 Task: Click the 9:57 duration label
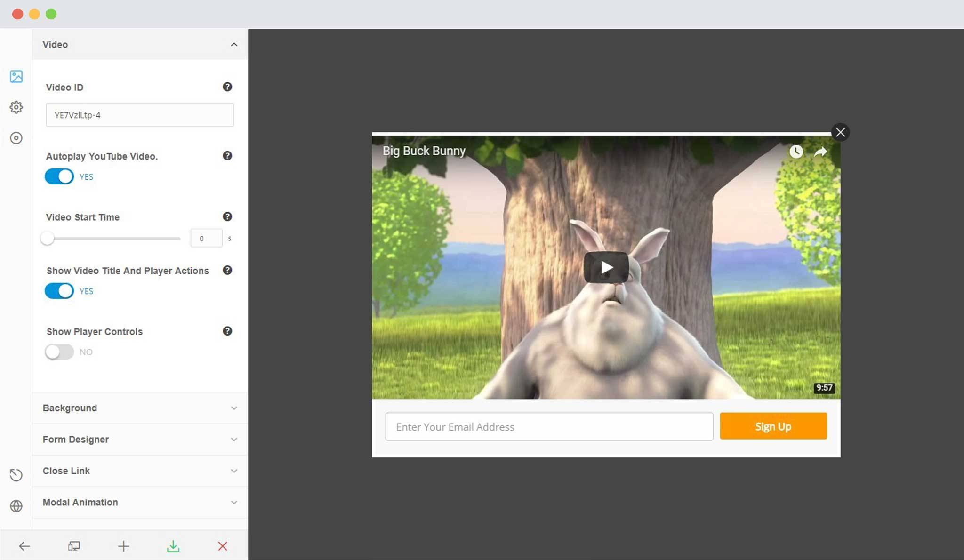pyautogui.click(x=824, y=388)
